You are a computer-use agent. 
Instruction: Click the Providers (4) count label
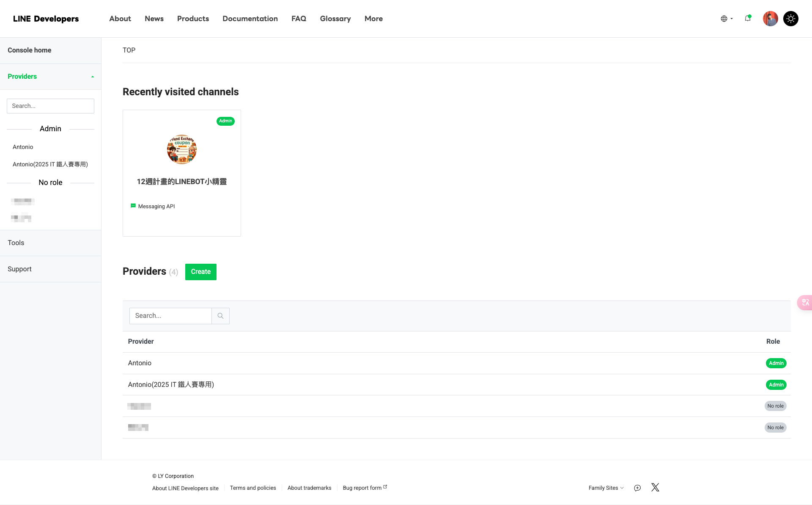173,272
